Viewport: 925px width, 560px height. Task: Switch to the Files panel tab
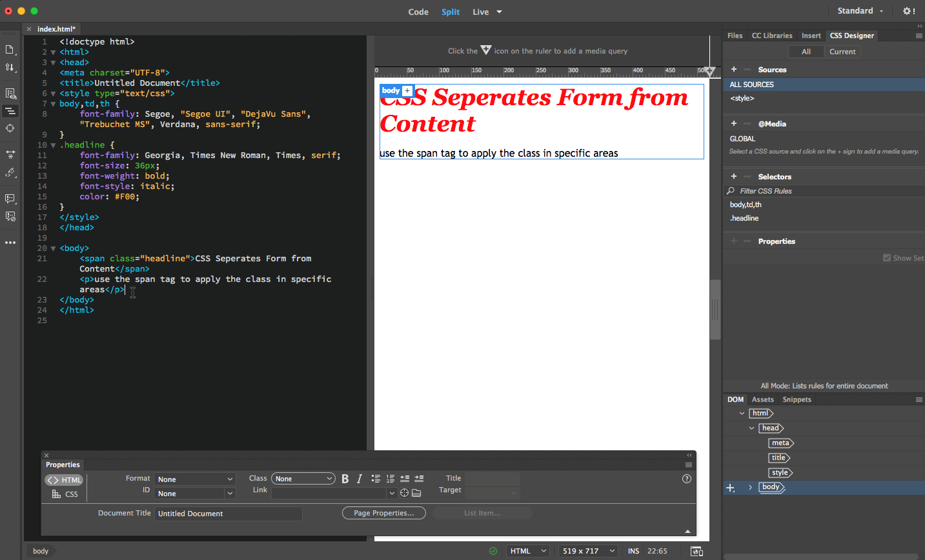(735, 35)
